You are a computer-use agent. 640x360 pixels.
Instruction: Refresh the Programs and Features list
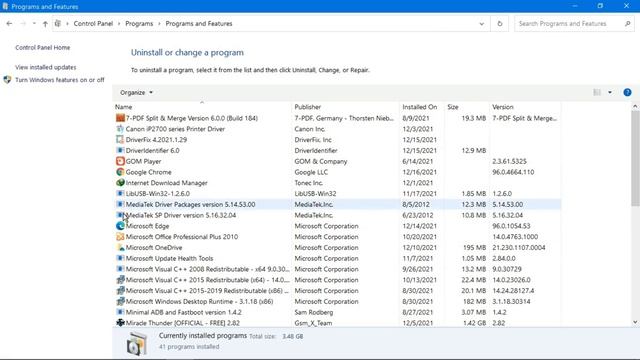point(500,24)
